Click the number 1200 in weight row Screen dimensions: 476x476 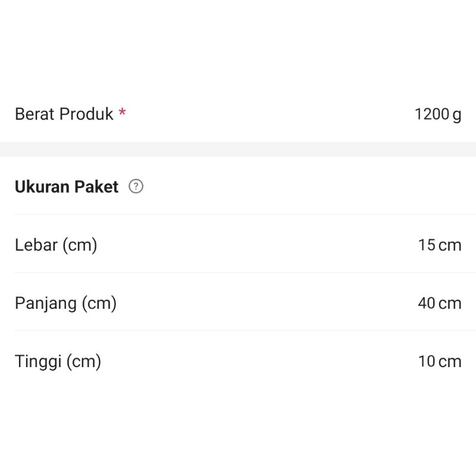click(x=432, y=114)
